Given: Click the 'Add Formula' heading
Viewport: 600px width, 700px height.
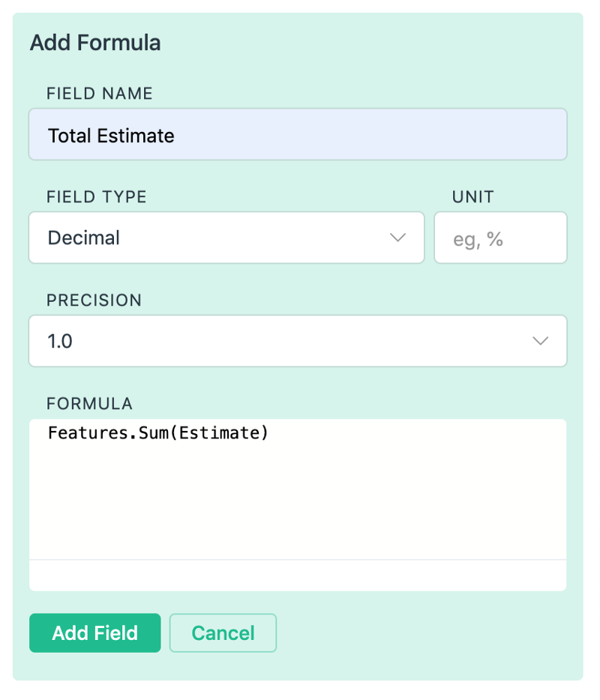Looking at the screenshot, I should (x=95, y=43).
